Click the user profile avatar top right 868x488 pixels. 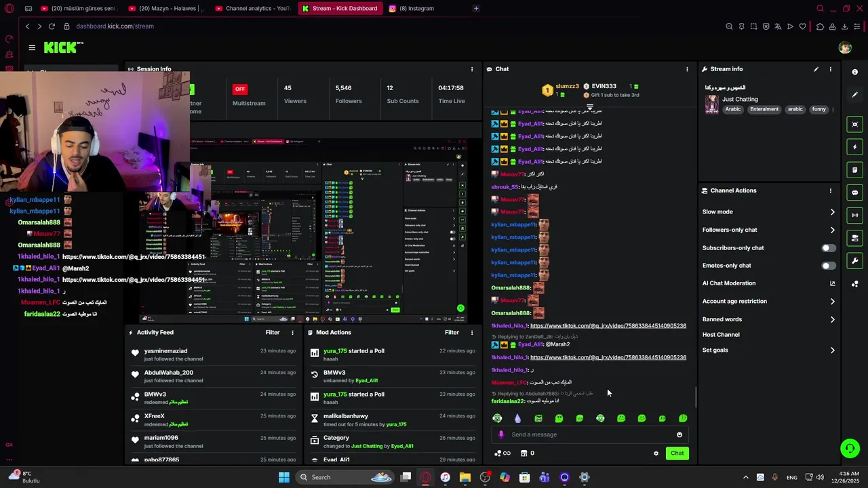[845, 47]
